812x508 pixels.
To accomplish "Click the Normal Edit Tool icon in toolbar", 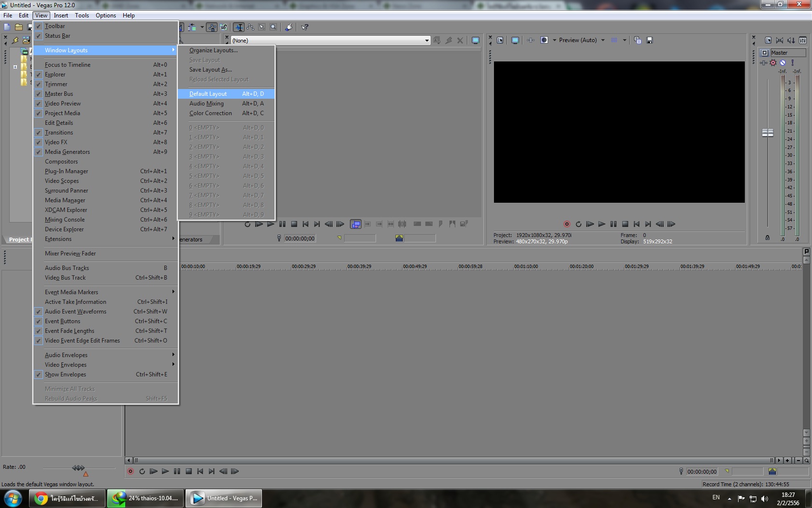I will [x=239, y=27].
